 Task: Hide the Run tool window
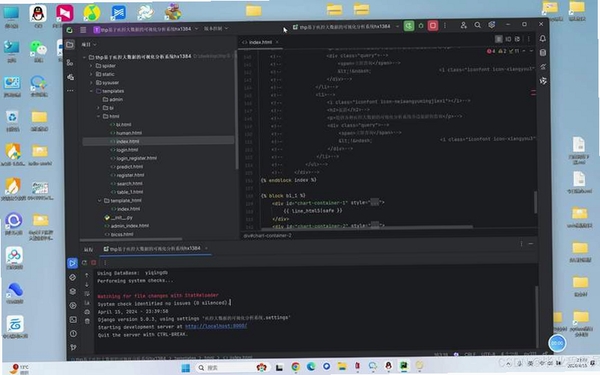[x=531, y=243]
